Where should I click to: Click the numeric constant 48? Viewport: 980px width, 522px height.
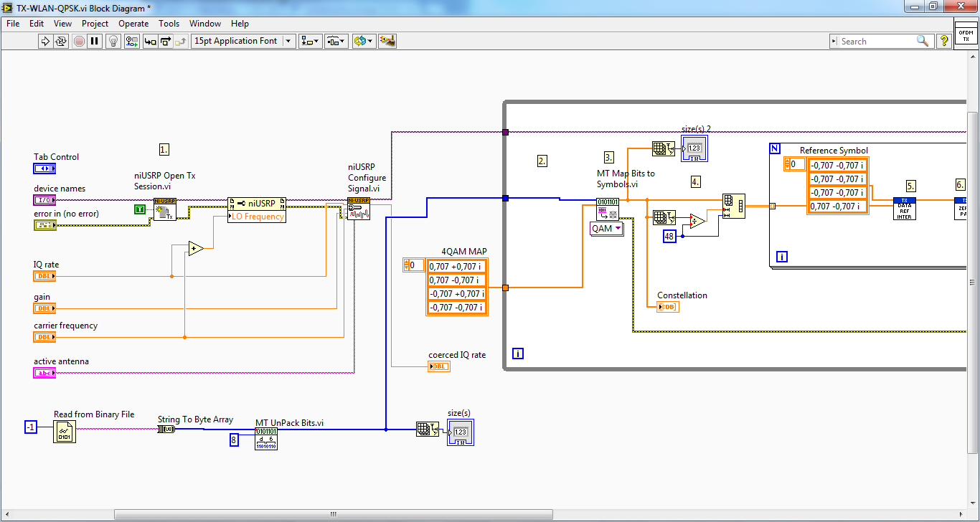tap(669, 236)
